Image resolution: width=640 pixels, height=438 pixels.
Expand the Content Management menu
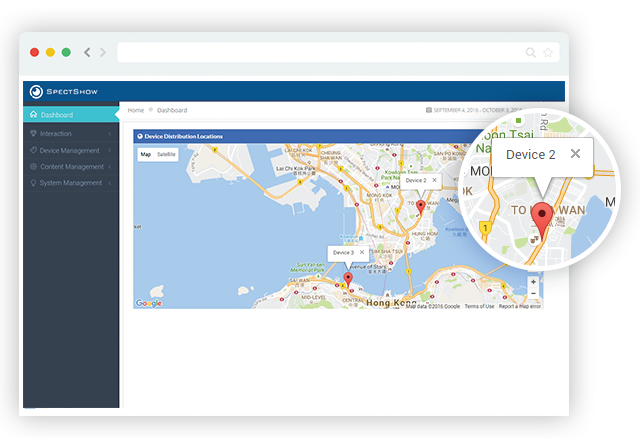point(70,166)
